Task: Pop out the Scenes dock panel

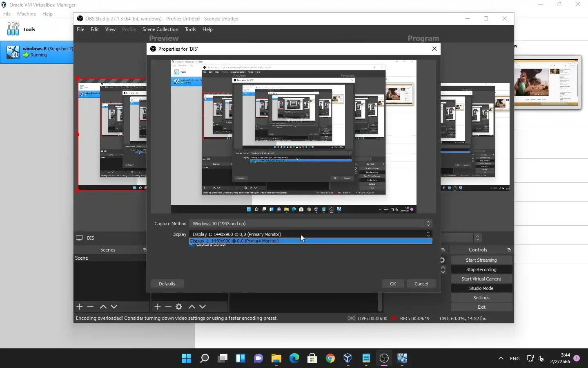Action: point(145,250)
